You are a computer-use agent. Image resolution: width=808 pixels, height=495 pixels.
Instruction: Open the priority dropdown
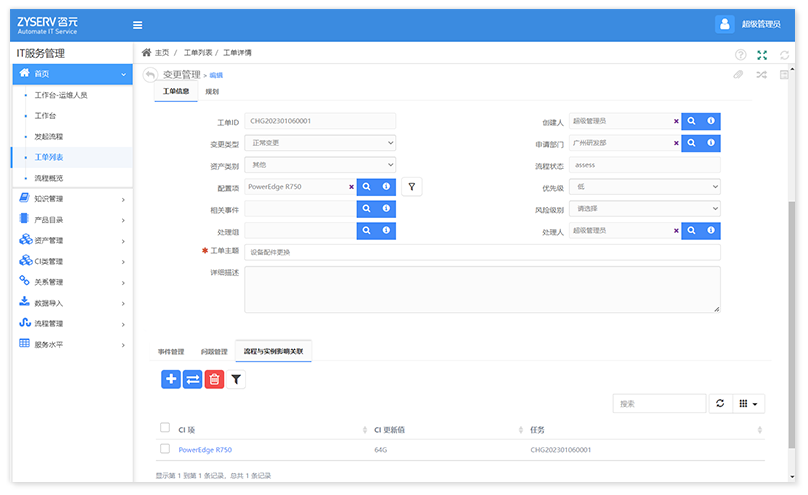pyautogui.click(x=645, y=186)
